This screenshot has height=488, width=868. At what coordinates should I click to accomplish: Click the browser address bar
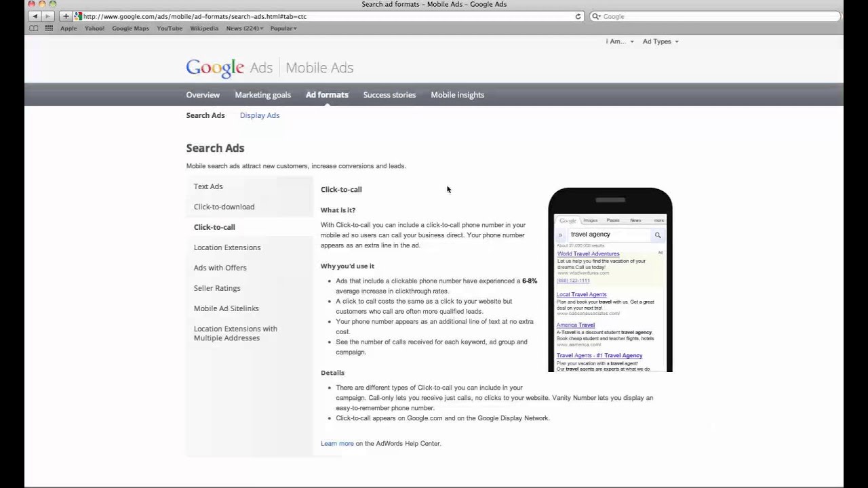[x=329, y=16]
